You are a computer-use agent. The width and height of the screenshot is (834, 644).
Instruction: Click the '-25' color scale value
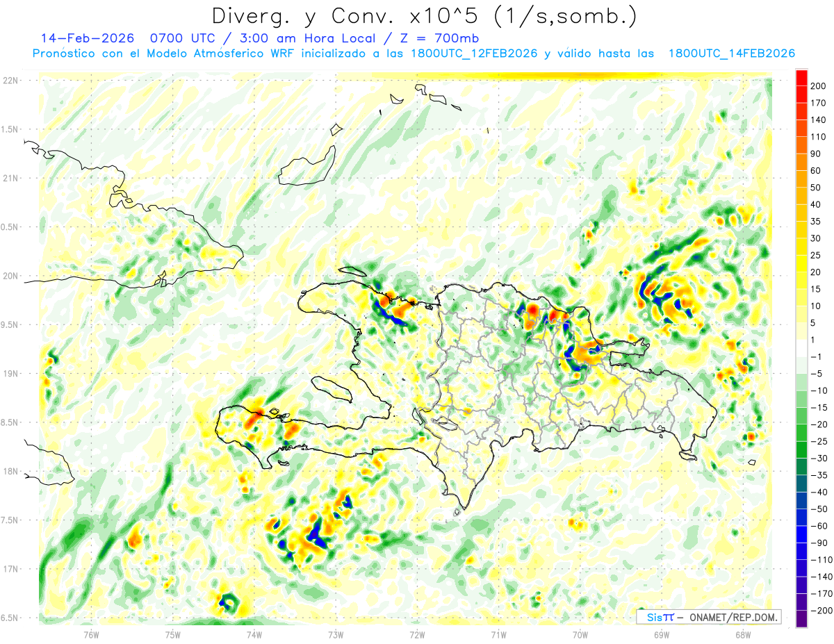(x=819, y=441)
